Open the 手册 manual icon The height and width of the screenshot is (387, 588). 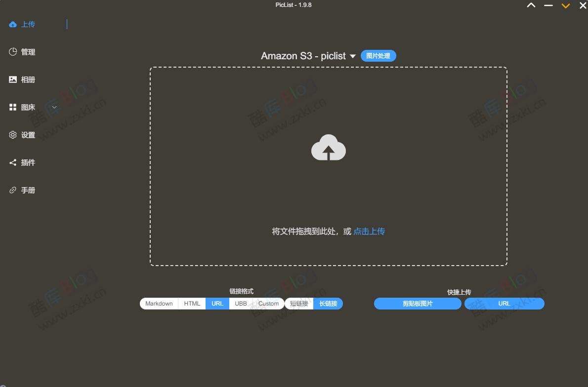[12, 190]
